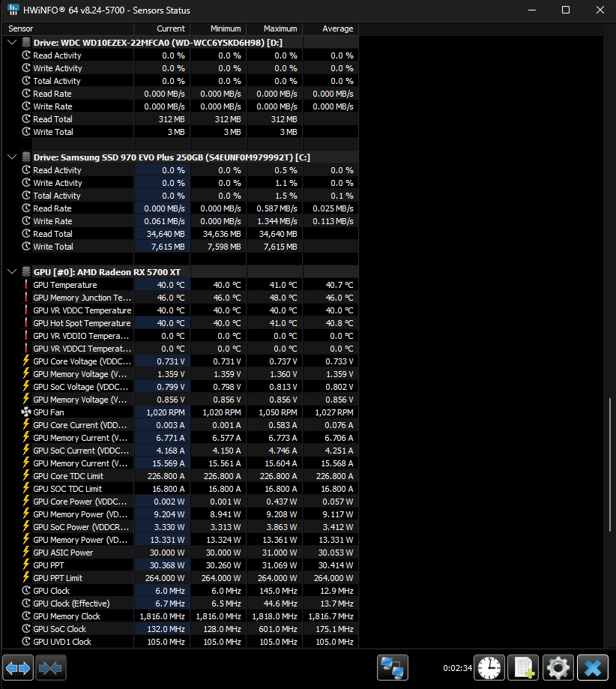Click HWiNFO app icon in title bar
616x689 pixels.
point(13,10)
